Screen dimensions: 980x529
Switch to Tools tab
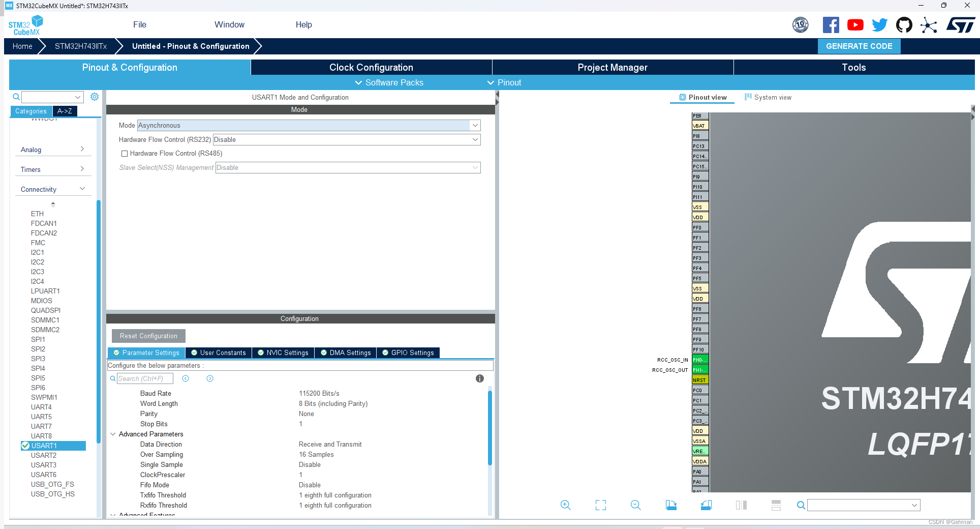pyautogui.click(x=854, y=67)
